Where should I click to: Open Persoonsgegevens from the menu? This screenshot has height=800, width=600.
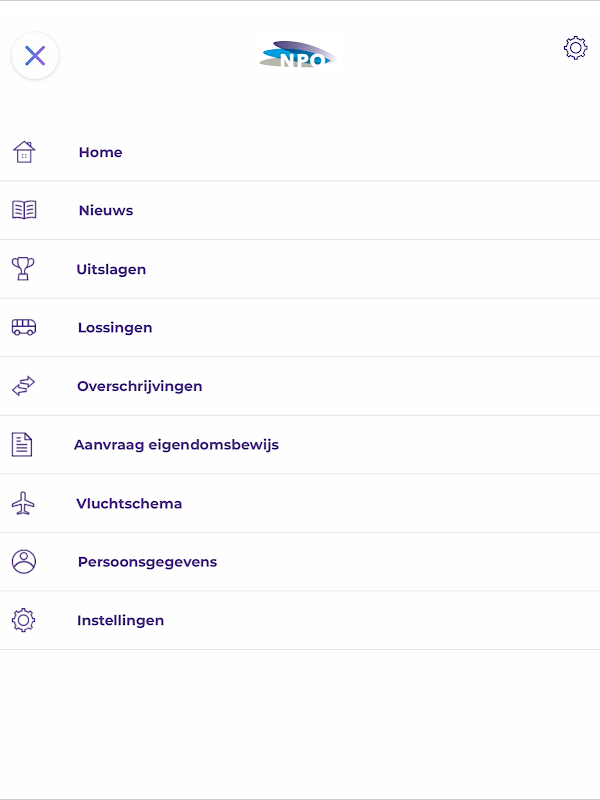click(147, 562)
